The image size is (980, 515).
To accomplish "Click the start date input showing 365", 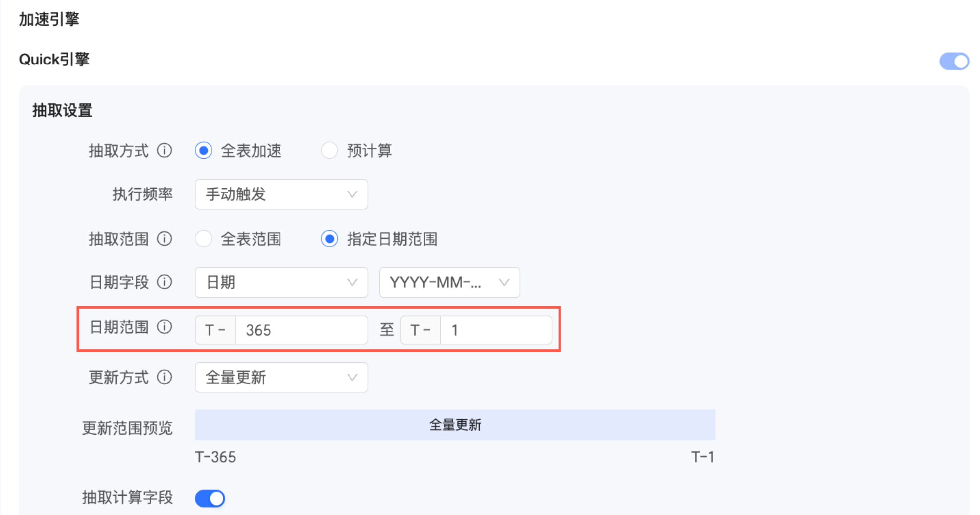I will point(301,330).
